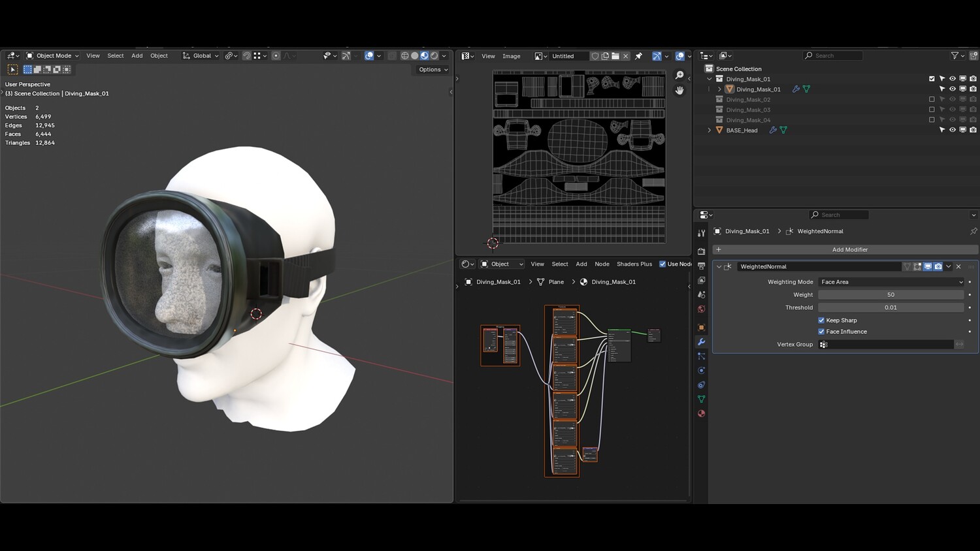This screenshot has height=551, width=980.
Task: Click the new collection icon in outliner
Action: 973,56
